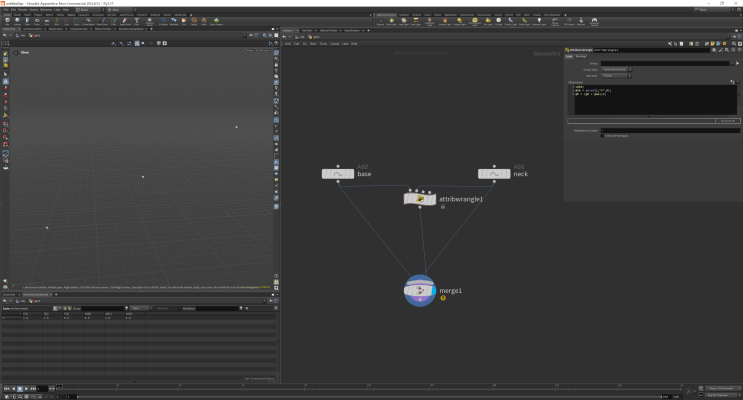Select the File shelf tool
The width and height of the screenshot is (743, 400).
click(184, 20)
